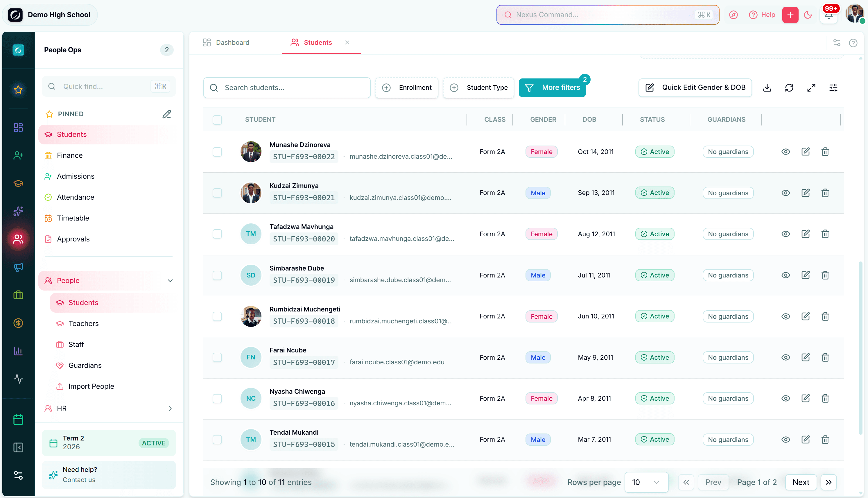The height and width of the screenshot is (498, 868).
Task: Click the red plus quick-add button
Action: [x=790, y=15]
